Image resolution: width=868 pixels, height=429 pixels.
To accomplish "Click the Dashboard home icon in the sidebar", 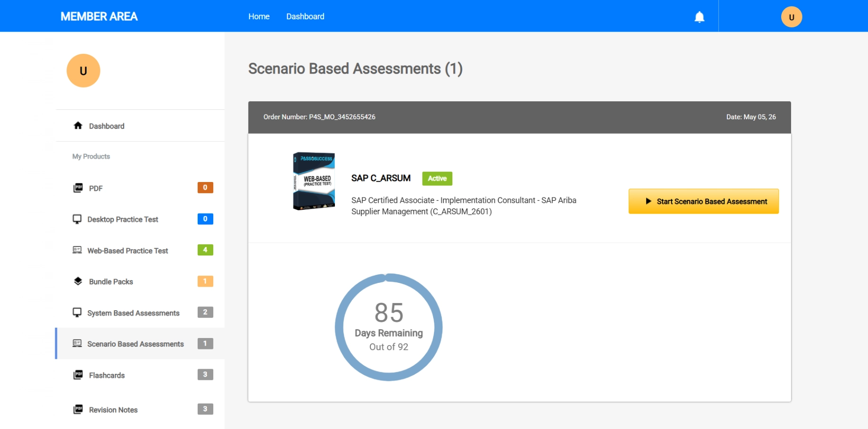I will 78,125.
